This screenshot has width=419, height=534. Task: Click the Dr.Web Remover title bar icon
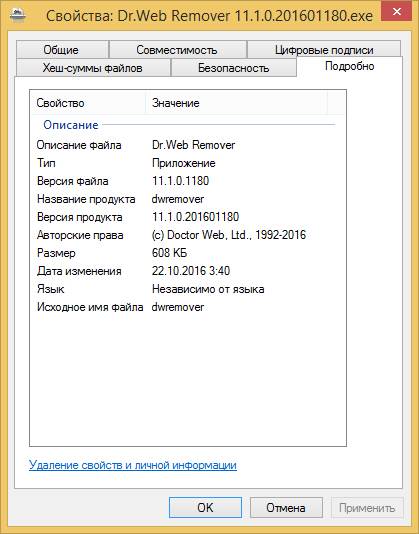click(x=18, y=15)
